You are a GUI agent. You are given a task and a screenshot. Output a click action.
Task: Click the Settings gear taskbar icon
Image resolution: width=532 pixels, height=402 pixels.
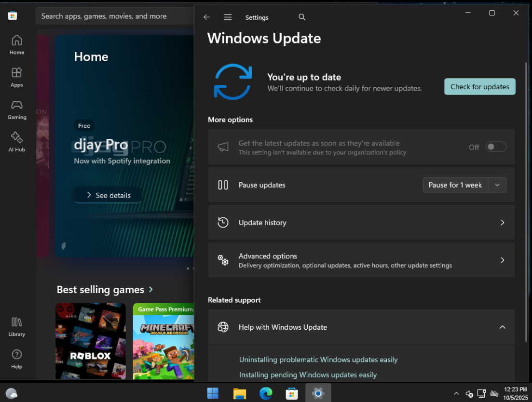point(318,393)
